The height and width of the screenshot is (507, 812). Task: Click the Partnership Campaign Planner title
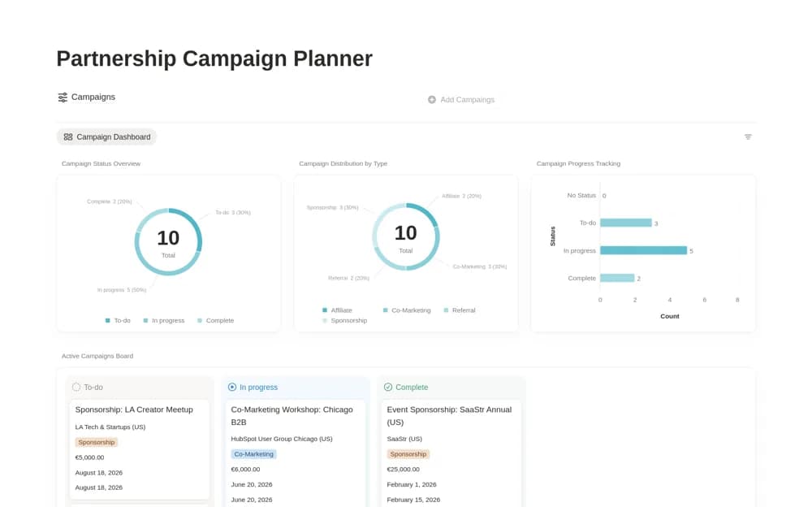214,58
